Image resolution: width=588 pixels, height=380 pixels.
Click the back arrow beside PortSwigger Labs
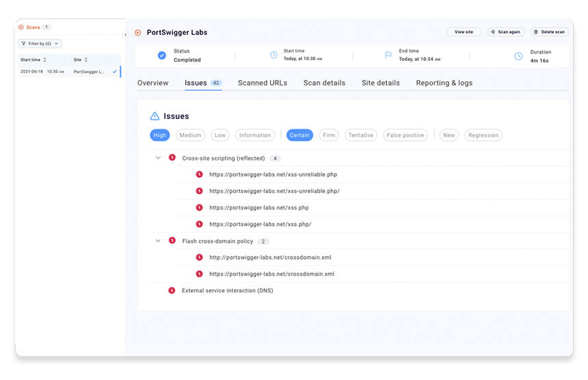138,33
